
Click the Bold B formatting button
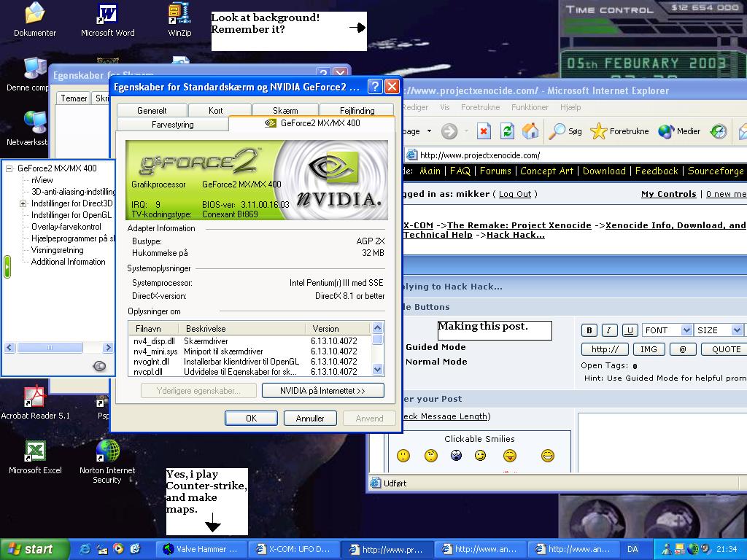pos(589,330)
